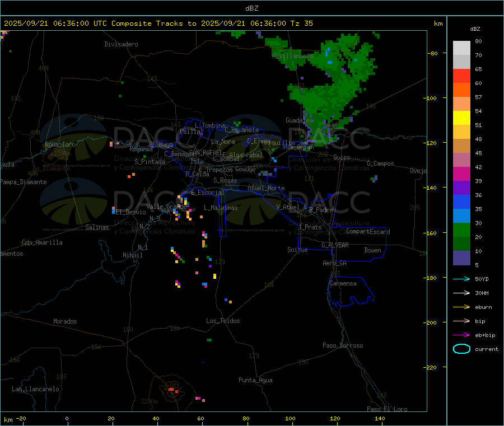Select the 'SAN_RAFAEL' city label
This screenshot has width=504, height=426.
tap(206, 152)
